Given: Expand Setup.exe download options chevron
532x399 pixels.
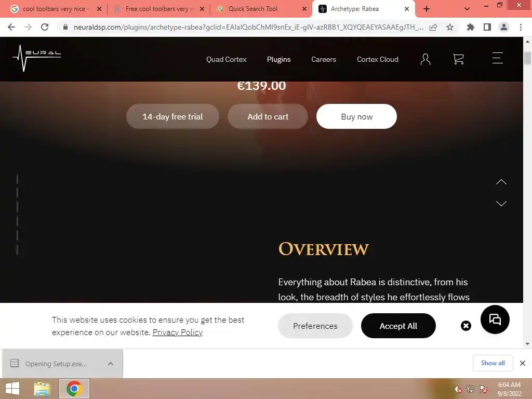Looking at the screenshot, I should 111,364.
